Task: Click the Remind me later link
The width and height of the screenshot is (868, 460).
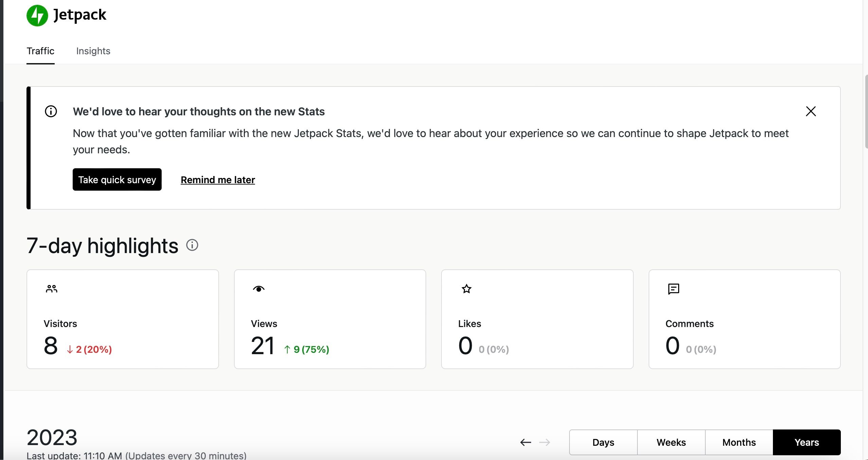Action: [x=218, y=180]
